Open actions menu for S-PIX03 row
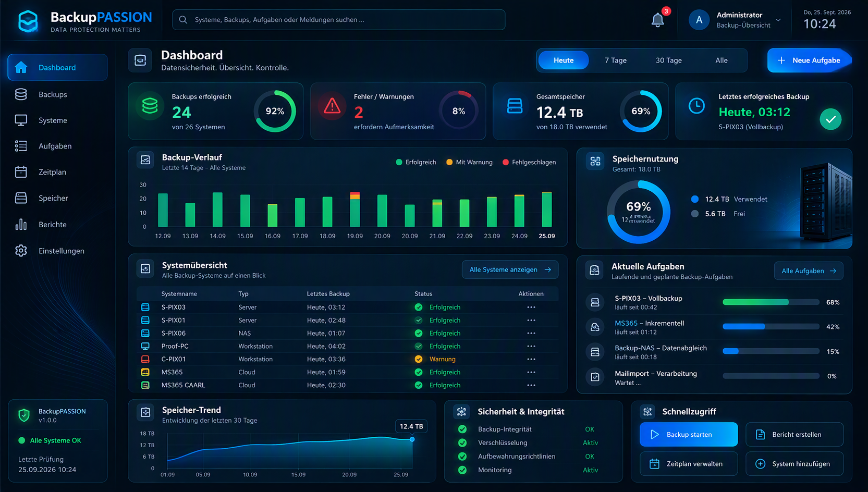 531,307
